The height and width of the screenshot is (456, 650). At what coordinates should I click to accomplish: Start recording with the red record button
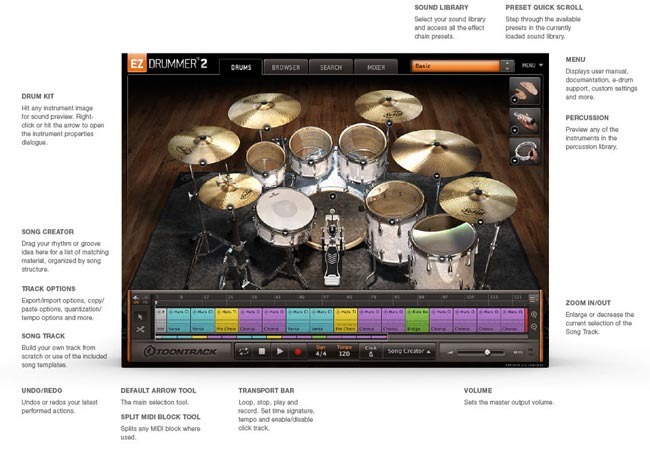pyautogui.click(x=297, y=352)
